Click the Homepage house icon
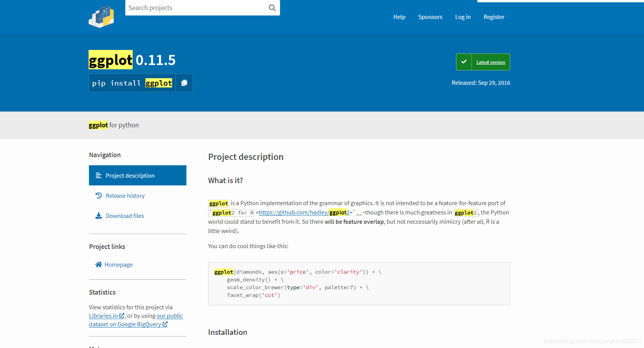 point(99,265)
